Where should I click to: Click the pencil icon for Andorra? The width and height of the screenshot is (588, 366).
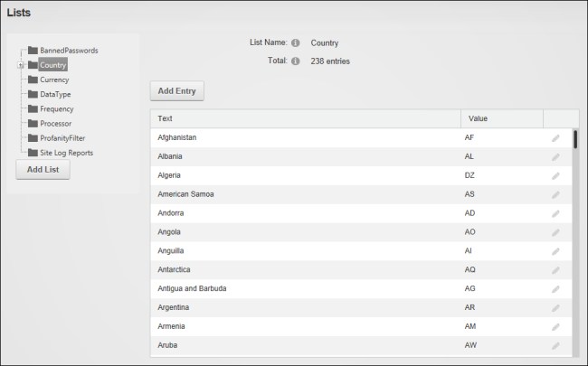pos(555,213)
